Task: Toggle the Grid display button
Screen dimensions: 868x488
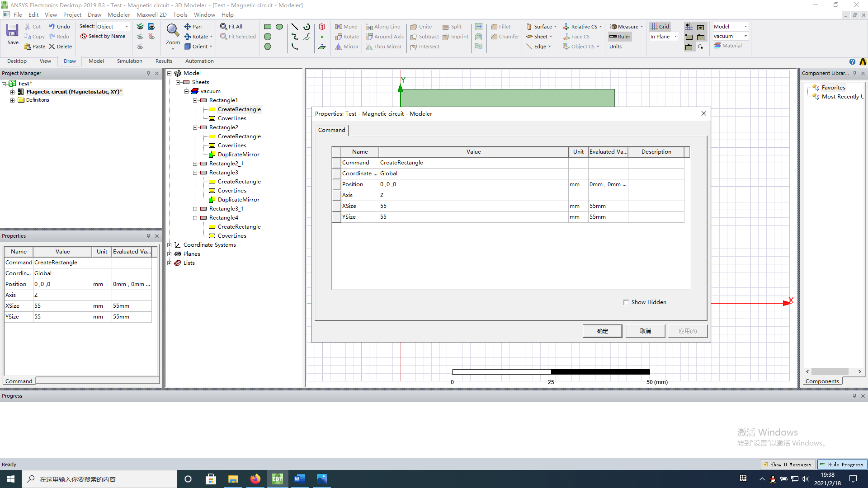Action: pyautogui.click(x=660, y=26)
